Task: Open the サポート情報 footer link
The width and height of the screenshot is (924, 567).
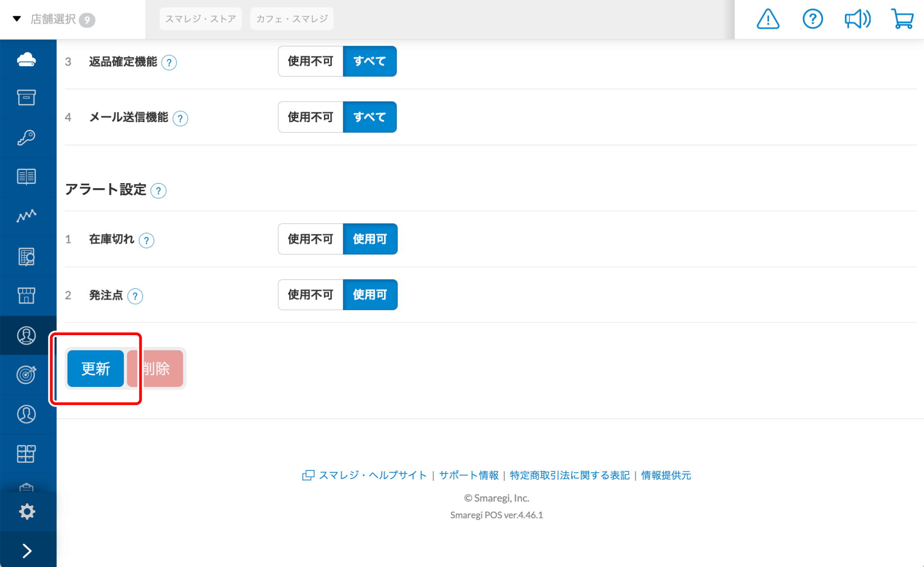Action: (468, 475)
